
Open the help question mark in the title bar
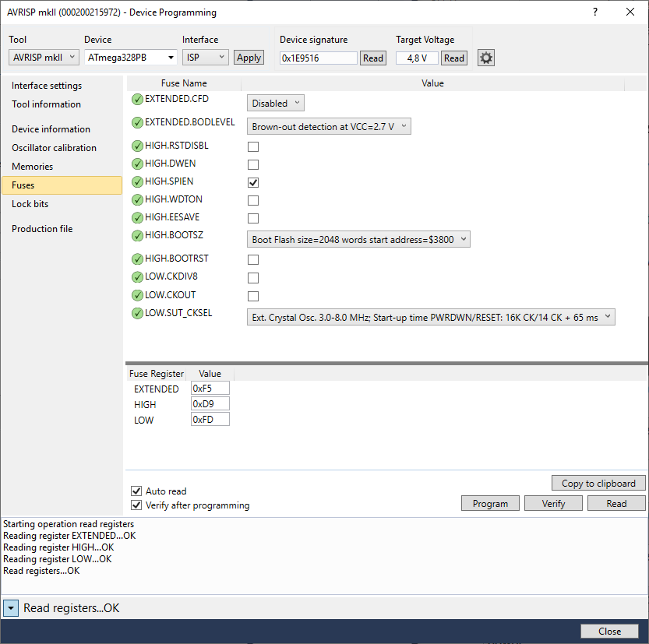point(594,12)
